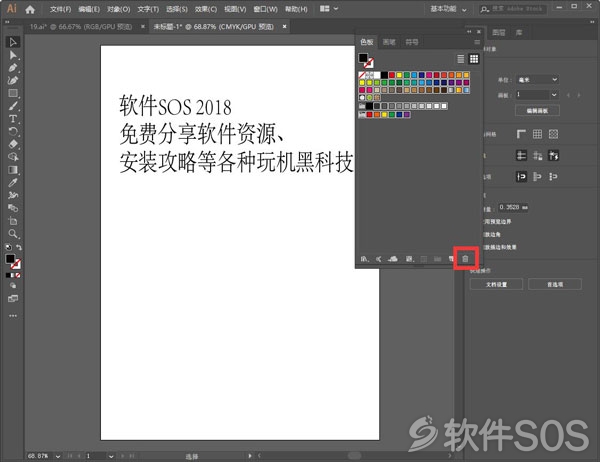The width and height of the screenshot is (600, 462).
Task: Toggle lock guides icon in Properties
Action: coord(537,155)
